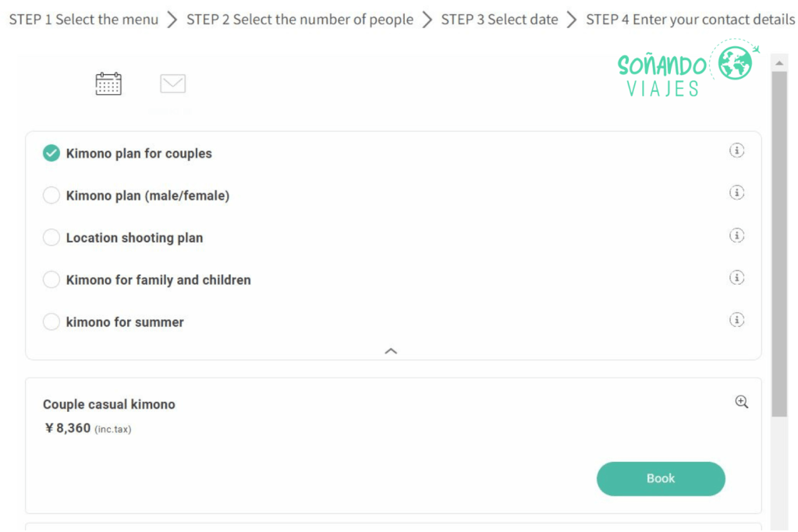Screen dimensions: 798x532
Task: Click the vertical scrollbar thumb
Action: (x=778, y=242)
